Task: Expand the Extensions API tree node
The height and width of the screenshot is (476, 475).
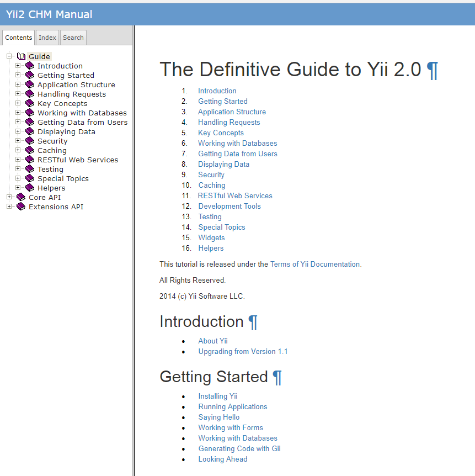Action: pos(9,207)
